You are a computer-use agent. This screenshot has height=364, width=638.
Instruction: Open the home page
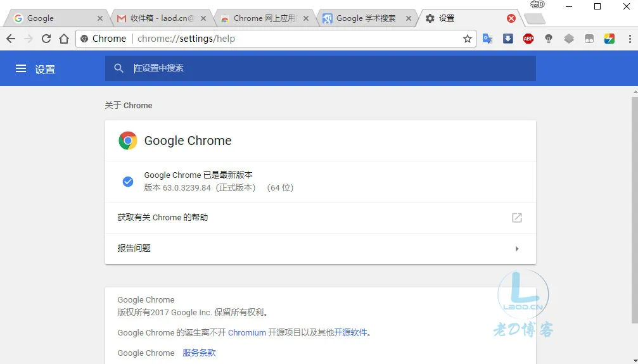(64, 39)
